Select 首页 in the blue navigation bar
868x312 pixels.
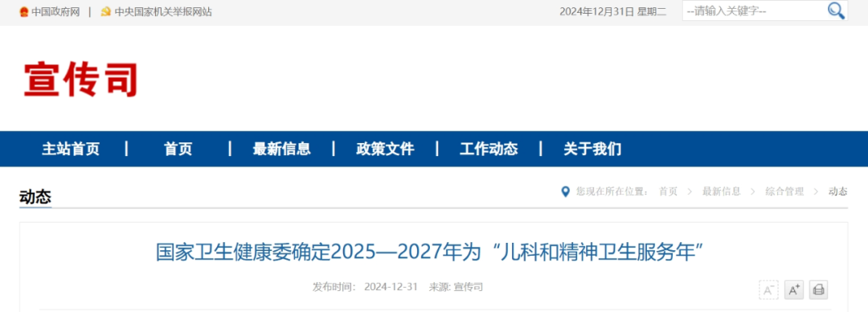pyautogui.click(x=178, y=149)
